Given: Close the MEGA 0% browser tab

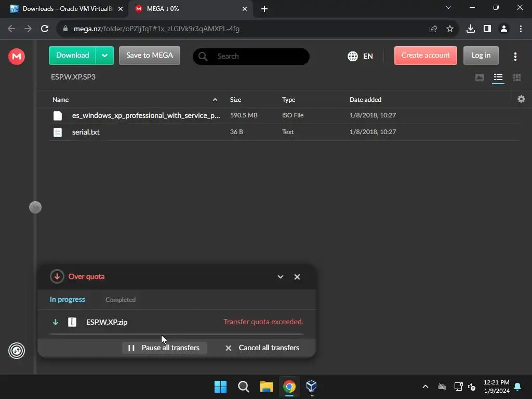Looking at the screenshot, I should [x=245, y=9].
